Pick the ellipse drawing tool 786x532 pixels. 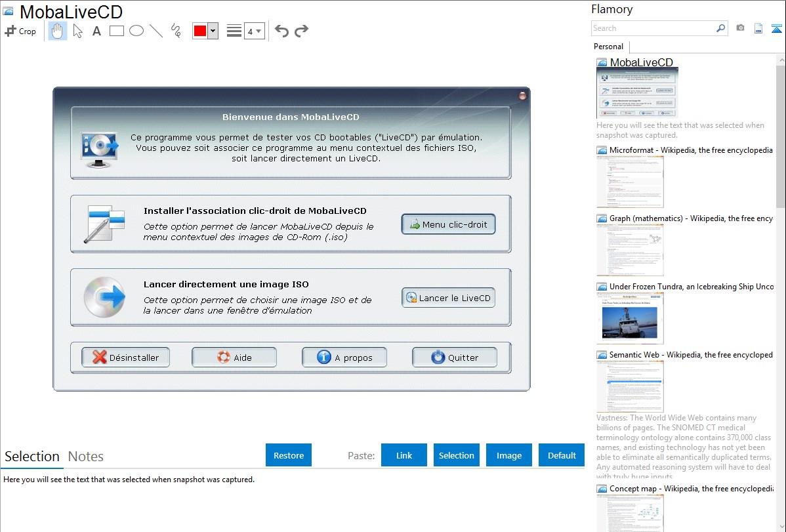click(x=136, y=31)
